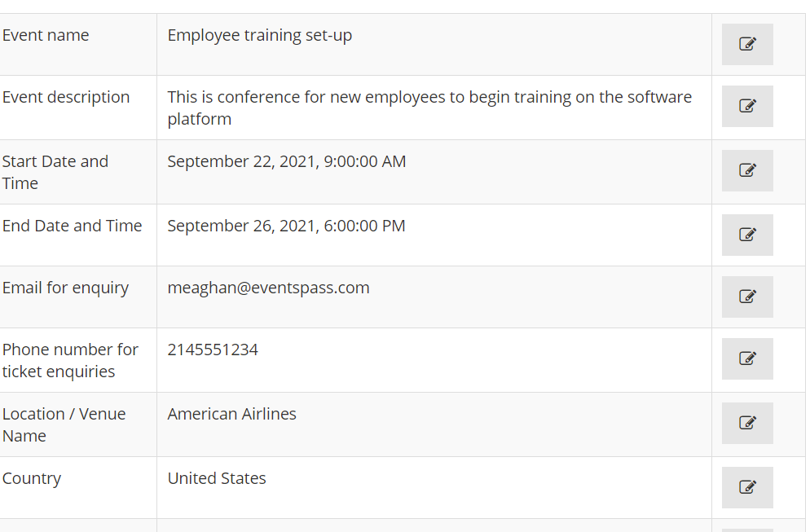
Task: Click the email meaghan@eventspass.com
Action: (x=269, y=288)
